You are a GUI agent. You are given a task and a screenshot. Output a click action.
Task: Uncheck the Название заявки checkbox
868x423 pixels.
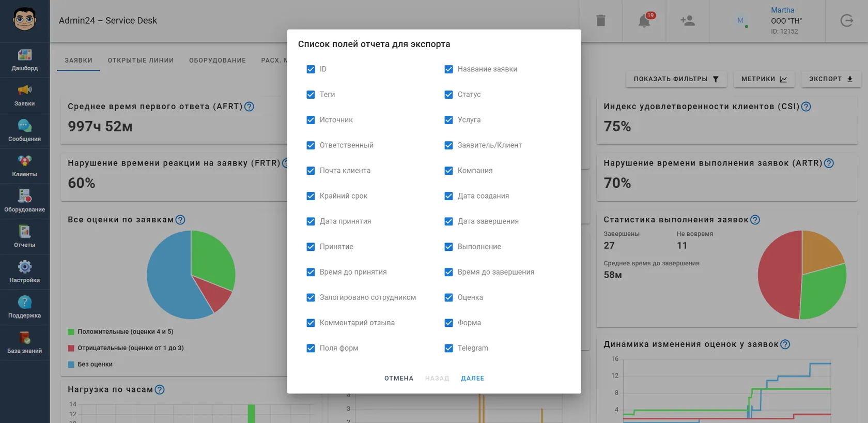pyautogui.click(x=448, y=69)
